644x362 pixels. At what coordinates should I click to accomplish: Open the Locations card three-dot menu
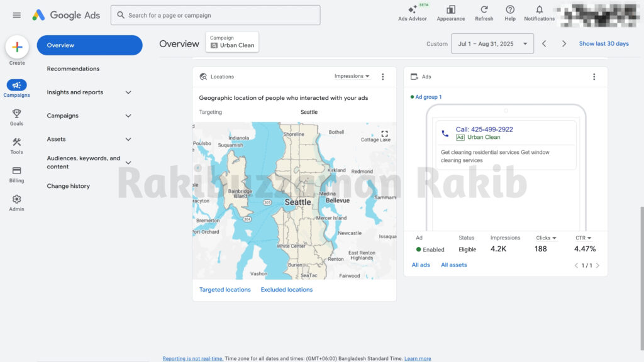pyautogui.click(x=383, y=76)
